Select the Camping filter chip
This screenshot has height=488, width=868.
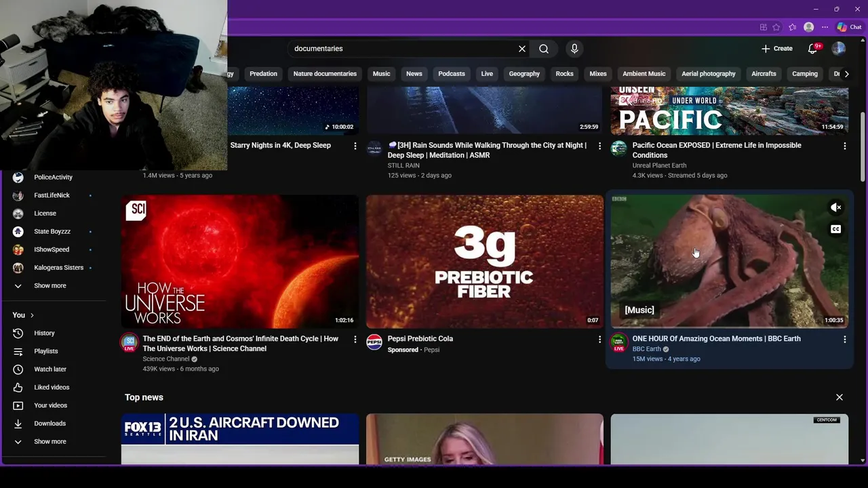pos(805,74)
